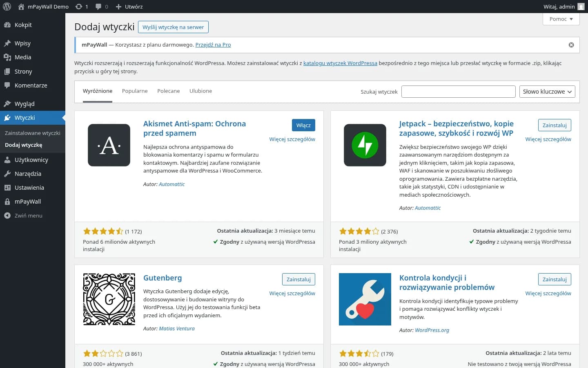This screenshot has height=368, width=588.
Task: Click the Ustawienia settings icon
Action: click(x=7, y=187)
